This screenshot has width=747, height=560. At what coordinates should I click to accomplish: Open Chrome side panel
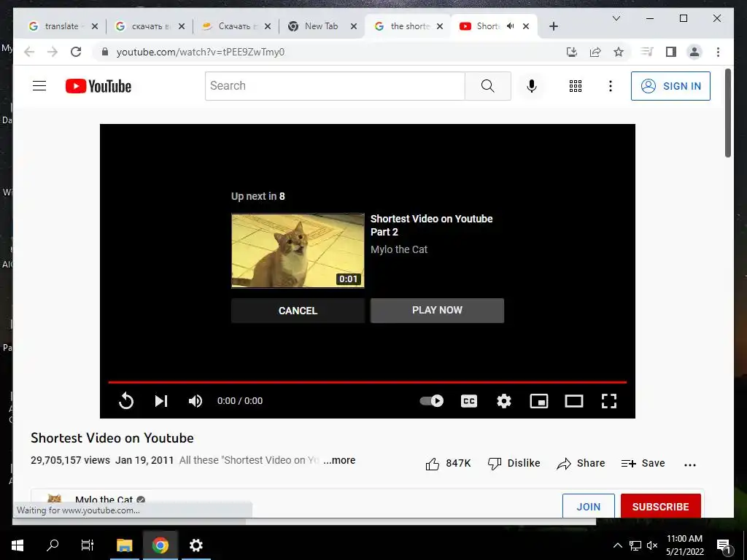(671, 52)
